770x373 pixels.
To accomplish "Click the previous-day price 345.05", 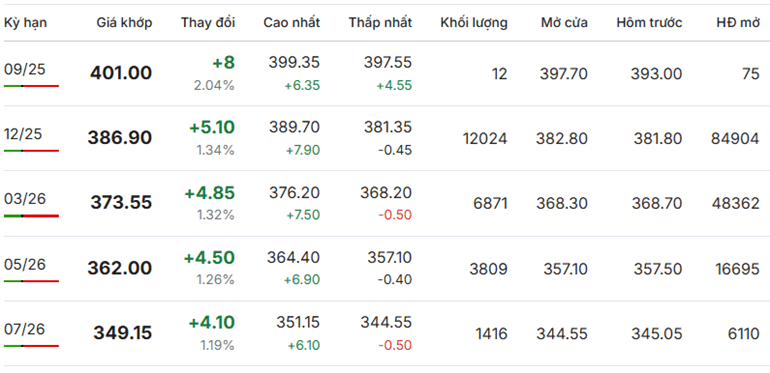I will (x=657, y=334).
